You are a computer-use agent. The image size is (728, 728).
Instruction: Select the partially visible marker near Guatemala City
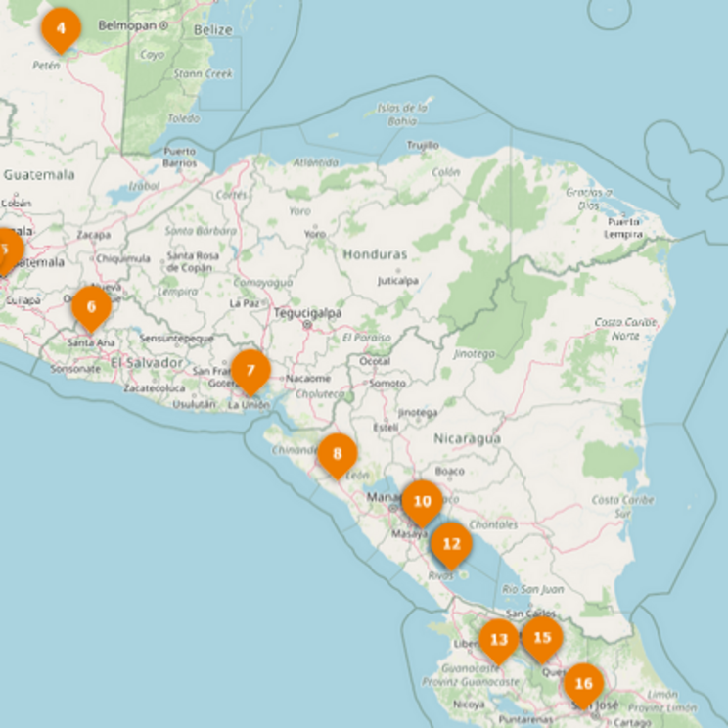click(x=9, y=252)
